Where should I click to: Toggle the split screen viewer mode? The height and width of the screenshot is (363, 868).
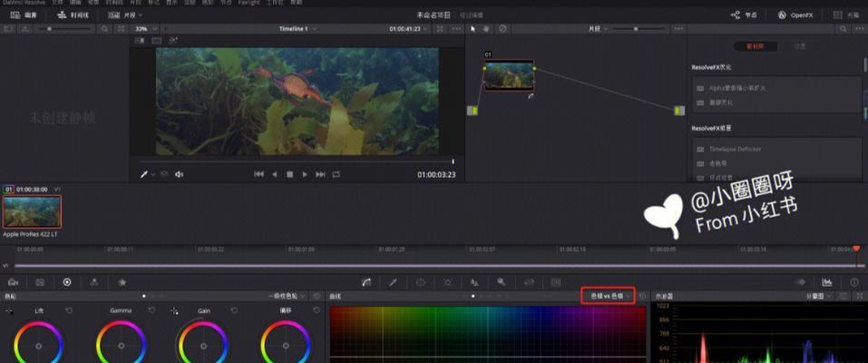coord(157,41)
